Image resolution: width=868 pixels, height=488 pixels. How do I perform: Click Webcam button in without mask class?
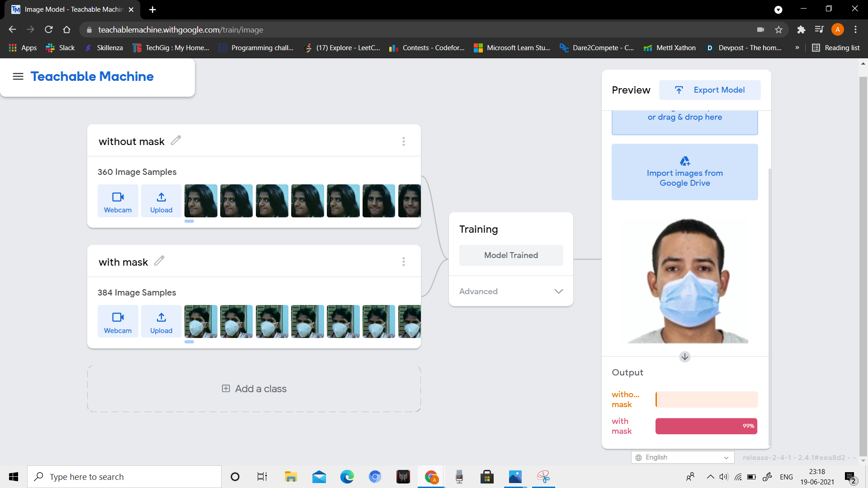click(118, 202)
